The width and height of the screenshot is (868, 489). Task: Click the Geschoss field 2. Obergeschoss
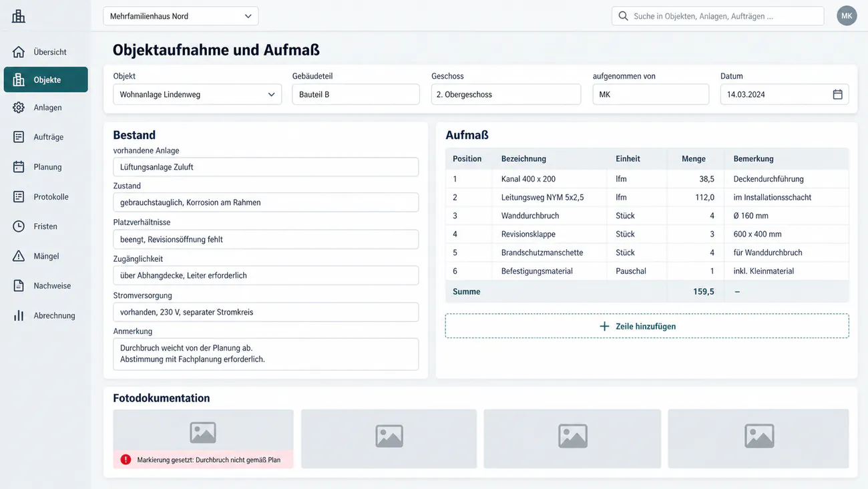(506, 94)
